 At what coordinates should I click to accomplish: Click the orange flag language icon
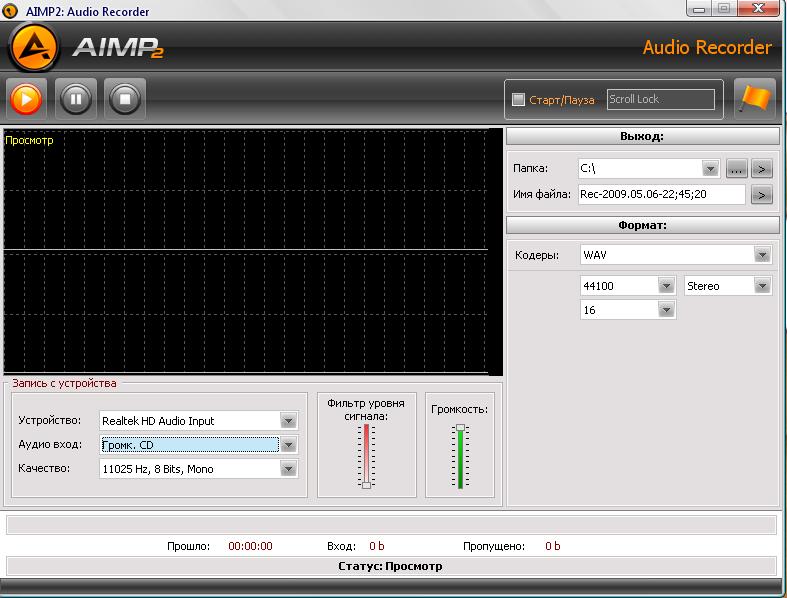755,99
